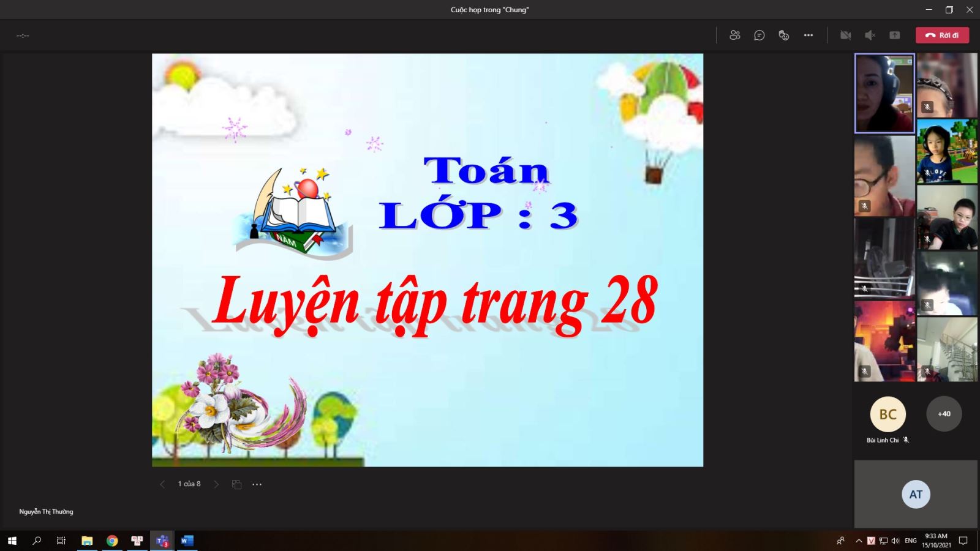Open the share content tray
This screenshot has height=551, width=980.
click(895, 36)
